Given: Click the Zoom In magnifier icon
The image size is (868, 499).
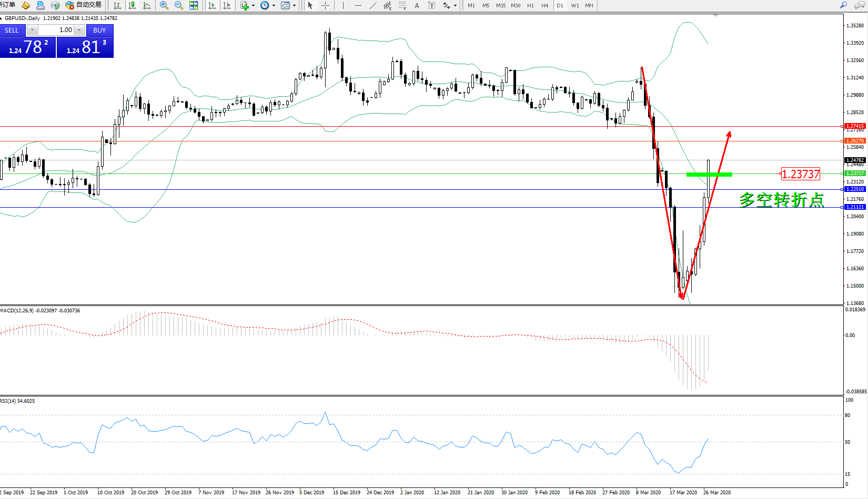Looking at the screenshot, I should (x=164, y=5).
